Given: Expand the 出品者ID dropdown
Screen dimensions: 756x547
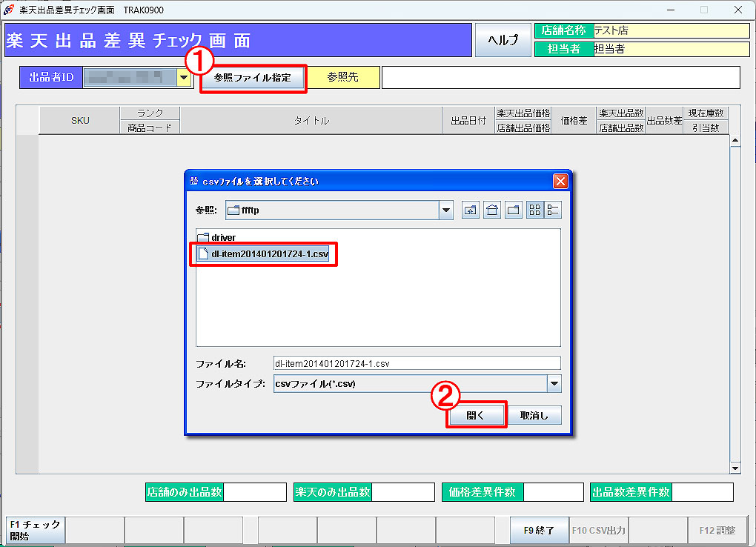Looking at the screenshot, I should [x=184, y=77].
